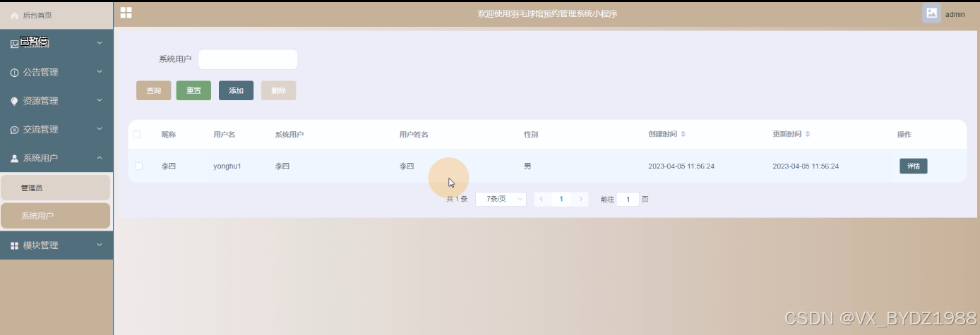Click the up chevron next to 系统用户
Image resolution: width=980 pixels, height=335 pixels.
(x=100, y=158)
